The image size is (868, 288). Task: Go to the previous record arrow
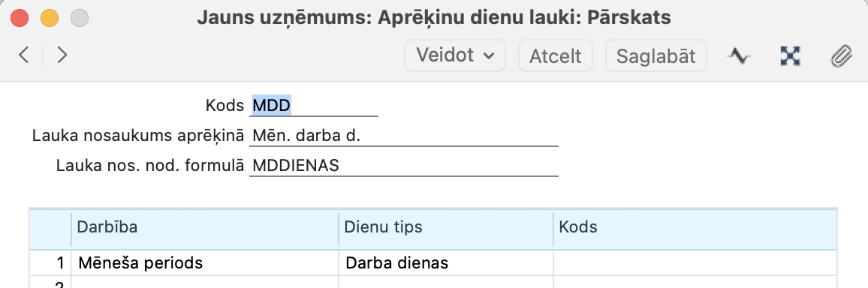coord(23,55)
